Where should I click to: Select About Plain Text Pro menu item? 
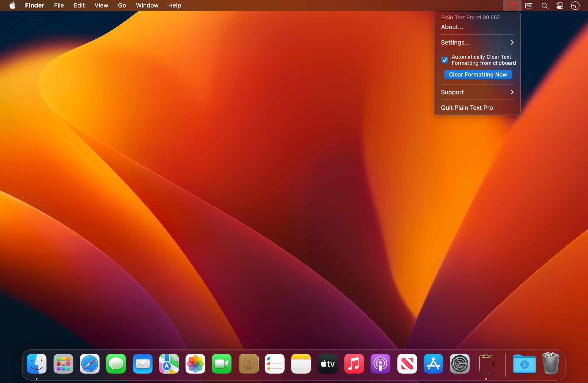coord(452,27)
